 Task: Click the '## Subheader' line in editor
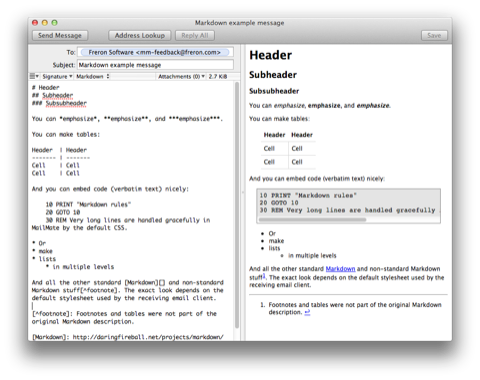[52, 95]
